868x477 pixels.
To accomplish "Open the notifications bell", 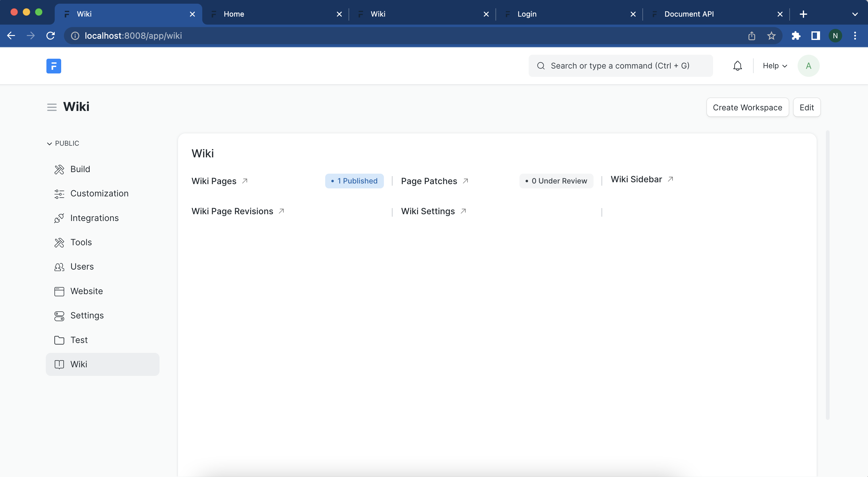I will click(737, 66).
